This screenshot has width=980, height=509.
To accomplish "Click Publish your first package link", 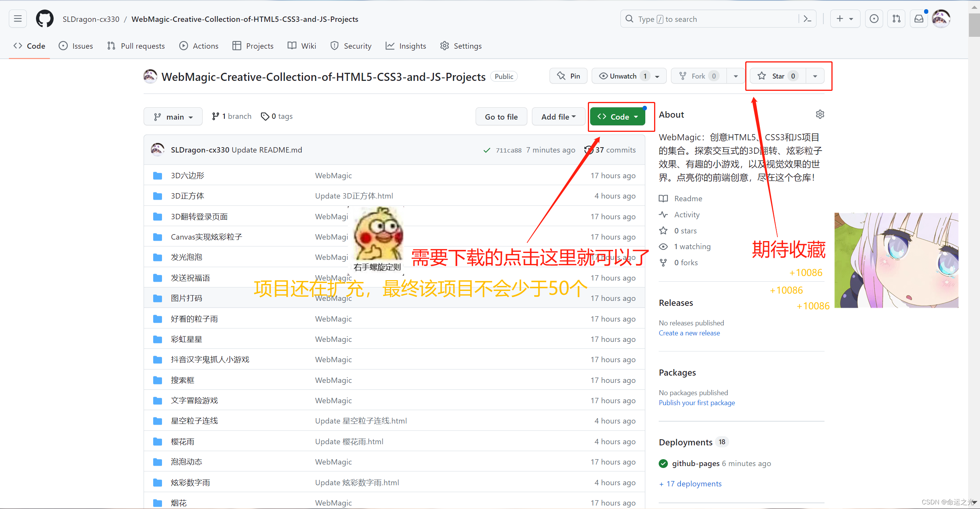I will (x=697, y=403).
